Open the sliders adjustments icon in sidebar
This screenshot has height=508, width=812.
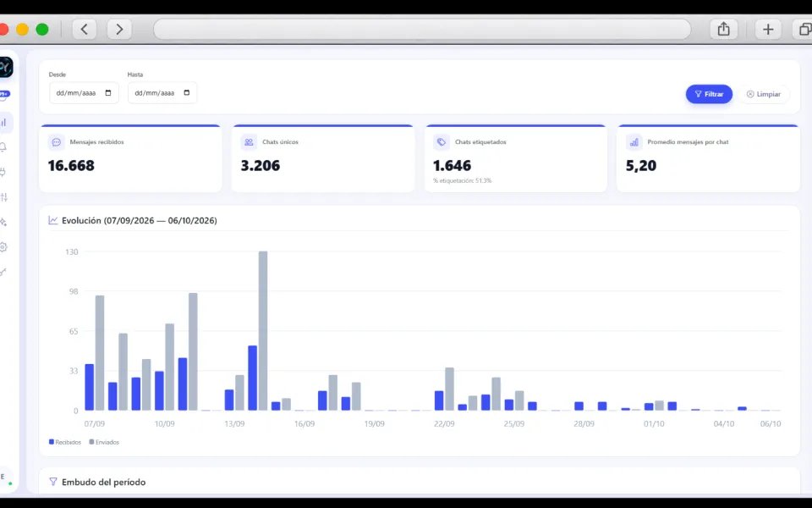pyautogui.click(x=4, y=197)
